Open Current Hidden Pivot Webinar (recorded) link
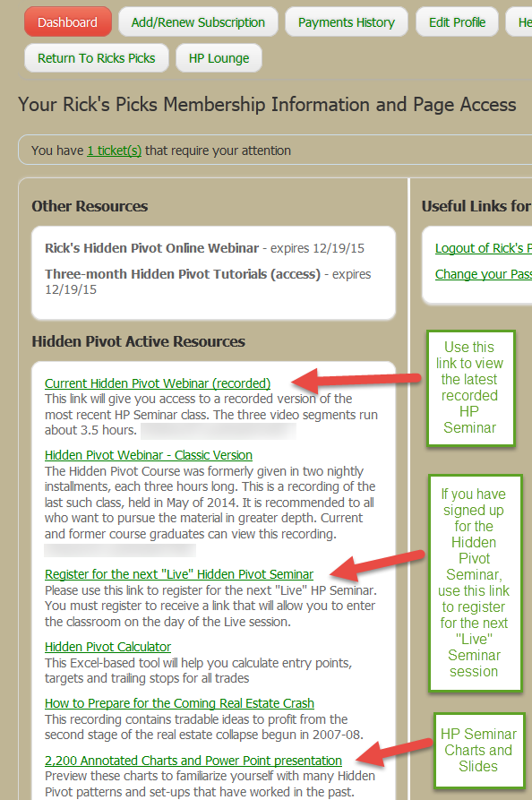Viewport: 532px width, 800px height. pyautogui.click(x=158, y=383)
